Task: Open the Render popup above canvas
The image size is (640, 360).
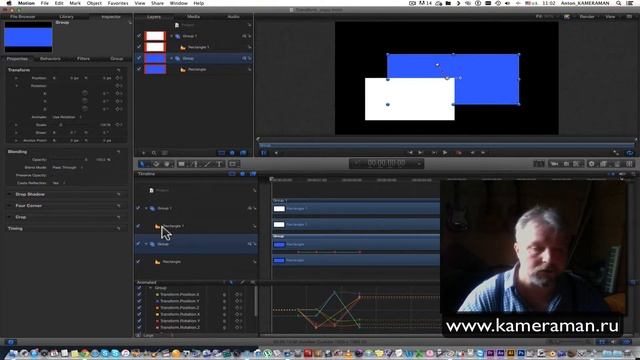Action: point(587,17)
